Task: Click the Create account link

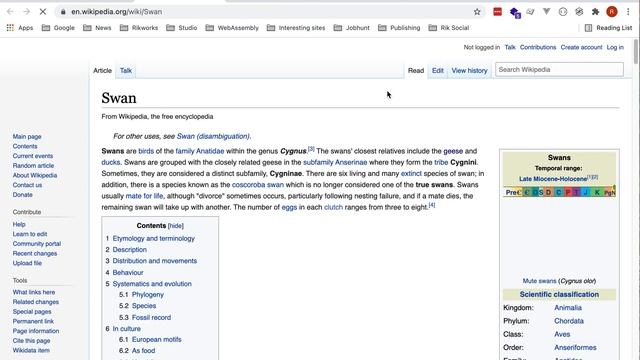Action: tap(581, 47)
